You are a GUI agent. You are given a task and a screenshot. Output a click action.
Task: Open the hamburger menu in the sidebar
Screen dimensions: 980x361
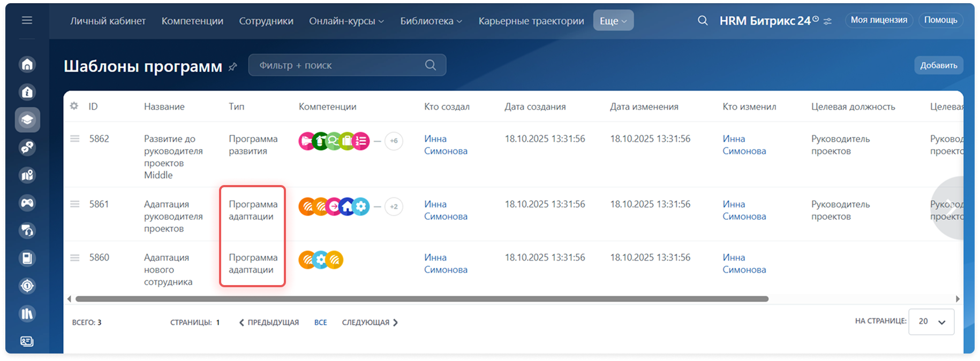(27, 20)
